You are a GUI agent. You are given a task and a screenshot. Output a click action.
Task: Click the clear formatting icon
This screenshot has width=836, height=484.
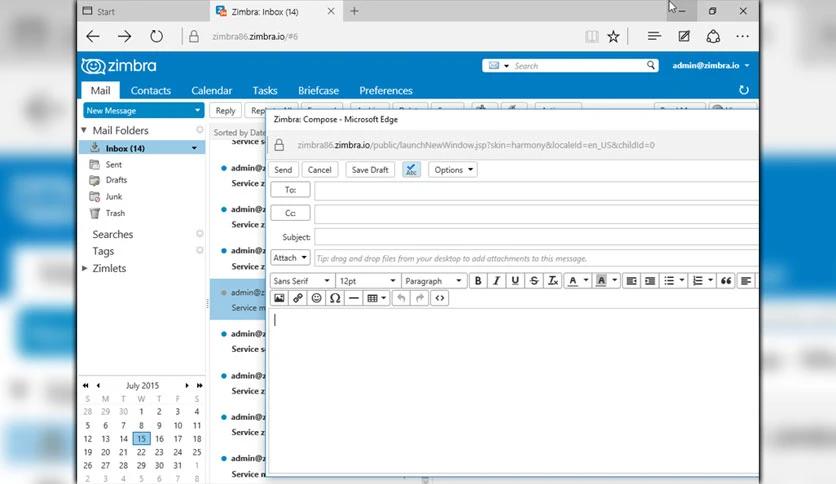coord(553,281)
